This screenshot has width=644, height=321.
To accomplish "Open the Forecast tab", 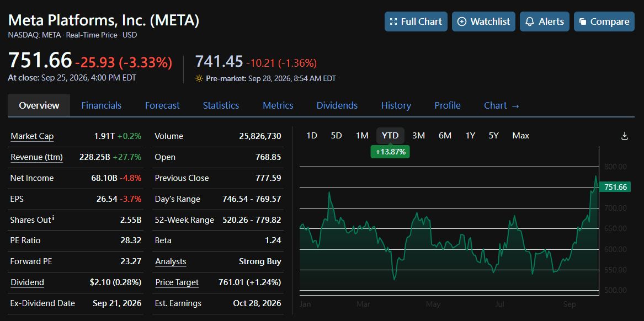I will [x=162, y=105].
